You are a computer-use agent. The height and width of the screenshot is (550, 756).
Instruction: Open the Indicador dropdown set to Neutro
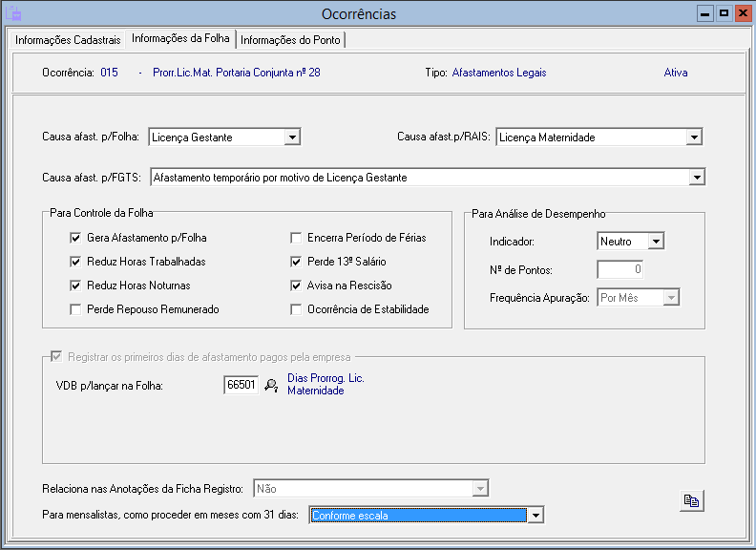655,242
